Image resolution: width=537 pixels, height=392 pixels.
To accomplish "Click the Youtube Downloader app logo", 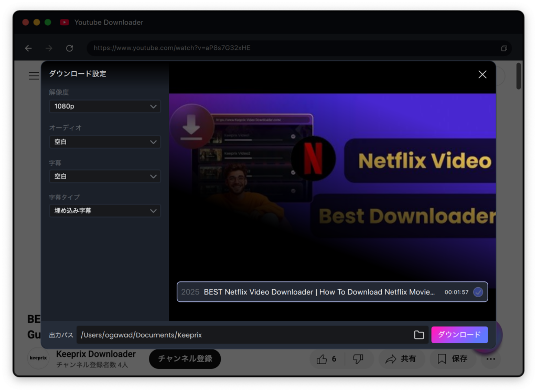I will click(65, 22).
